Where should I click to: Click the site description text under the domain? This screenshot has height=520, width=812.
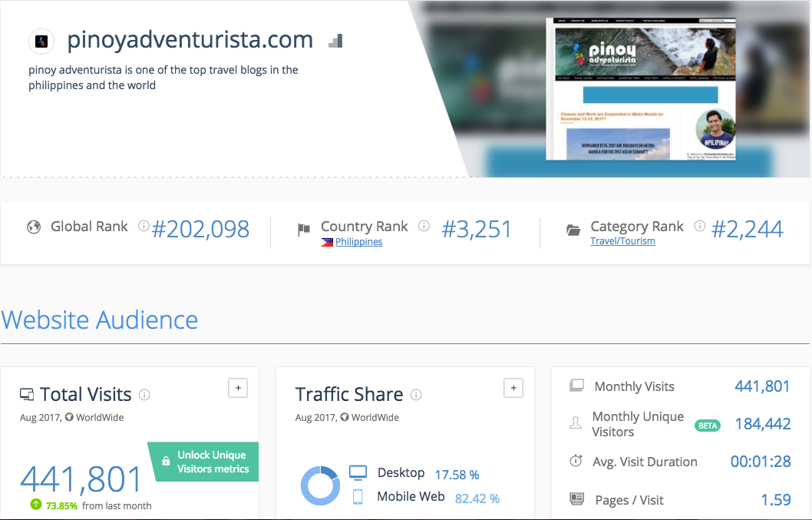163,78
